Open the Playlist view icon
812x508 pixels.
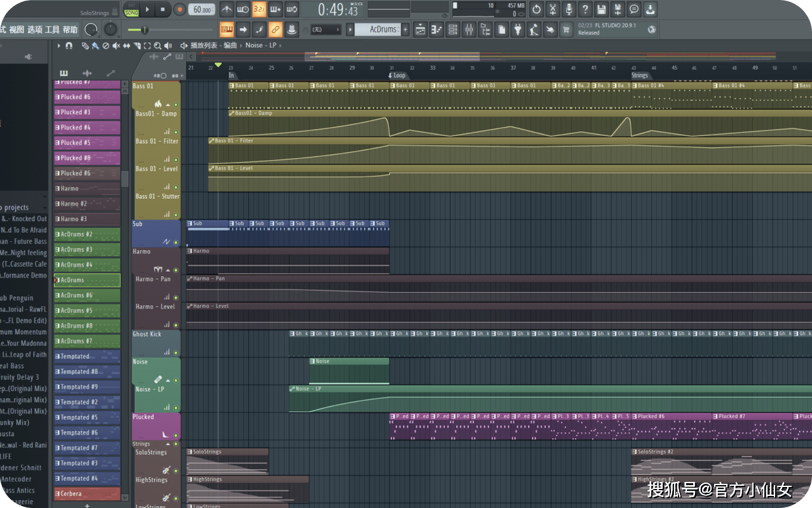(420, 29)
